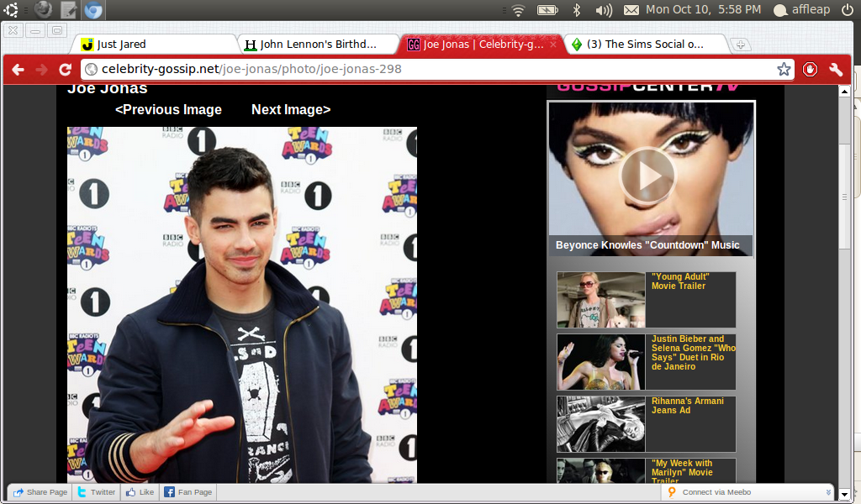Click the forward navigation arrow

pyautogui.click(x=42, y=70)
